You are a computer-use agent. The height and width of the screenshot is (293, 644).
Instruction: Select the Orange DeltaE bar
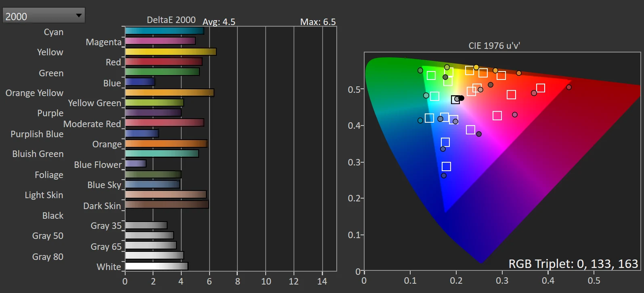point(166,143)
